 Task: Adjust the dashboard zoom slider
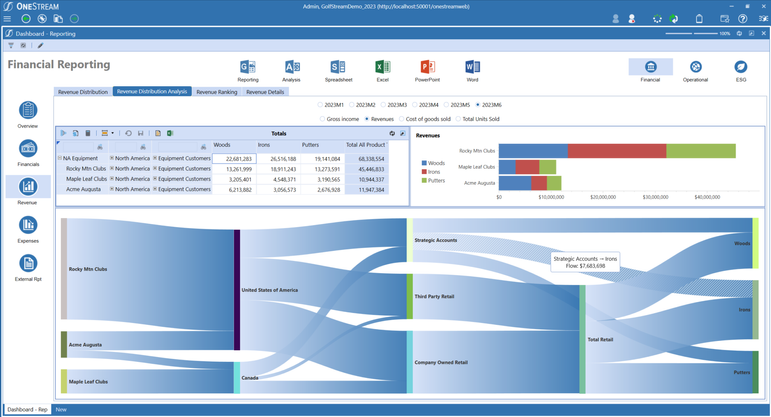tap(691, 33)
